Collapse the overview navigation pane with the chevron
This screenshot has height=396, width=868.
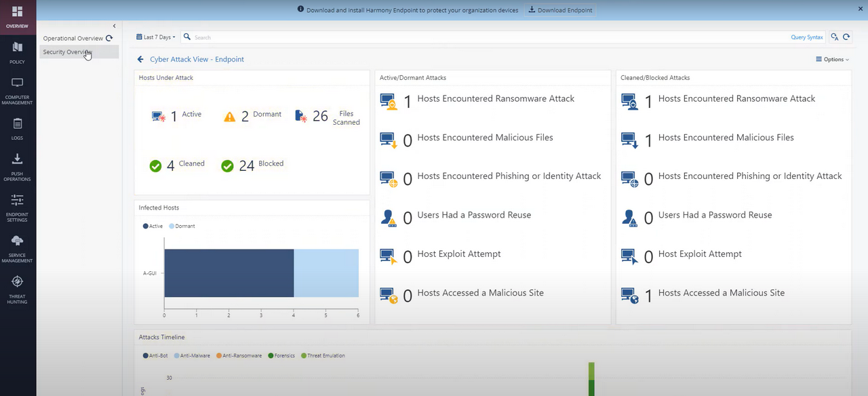pos(114,26)
